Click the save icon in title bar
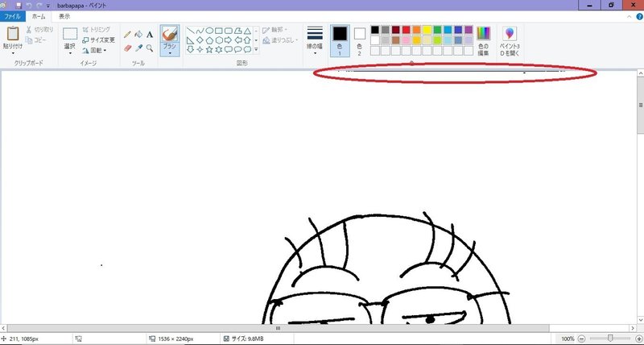Screen dimensions: 644x345 tap(19, 6)
